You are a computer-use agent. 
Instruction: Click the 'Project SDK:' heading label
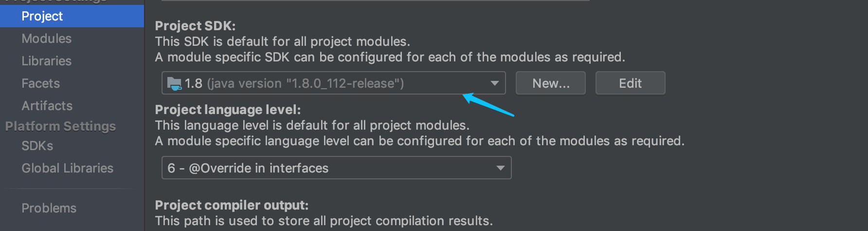[195, 26]
